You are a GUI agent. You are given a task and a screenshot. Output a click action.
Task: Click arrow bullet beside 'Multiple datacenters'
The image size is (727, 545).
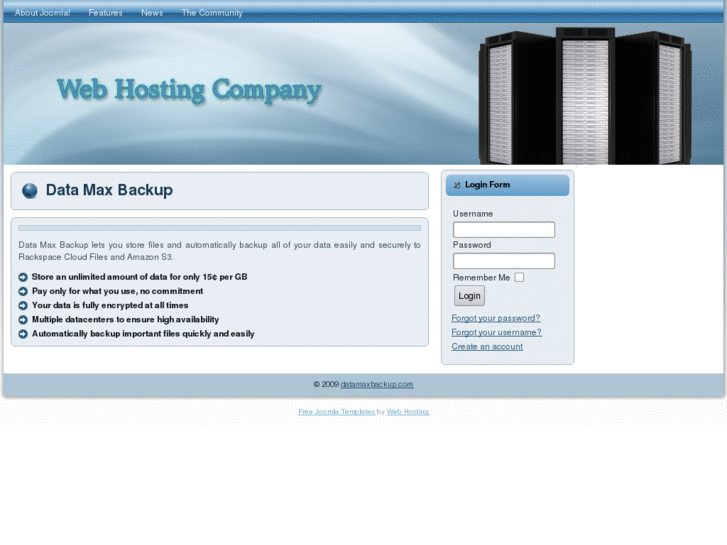(23, 320)
